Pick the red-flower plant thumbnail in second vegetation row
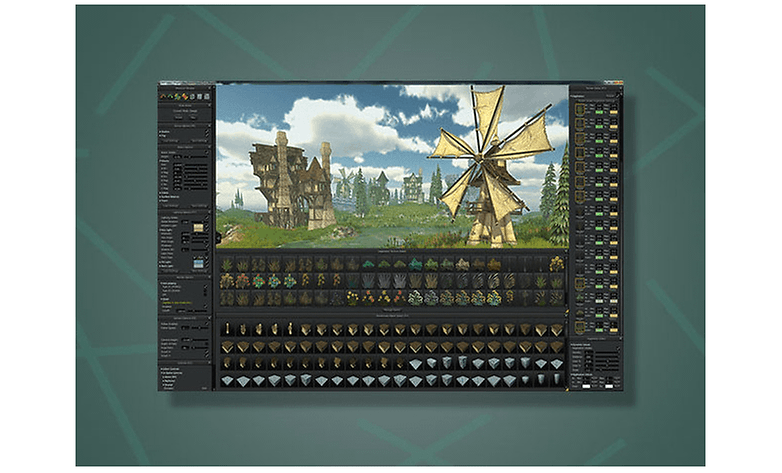The image size is (782, 473). coord(243,281)
